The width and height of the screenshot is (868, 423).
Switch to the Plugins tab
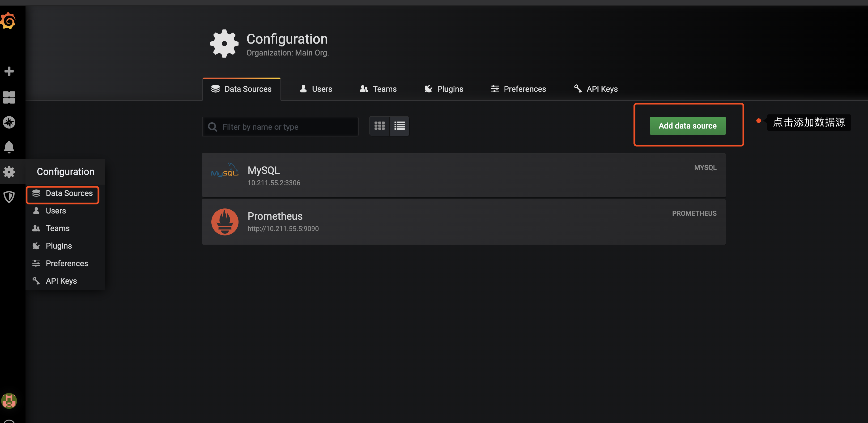(x=444, y=89)
